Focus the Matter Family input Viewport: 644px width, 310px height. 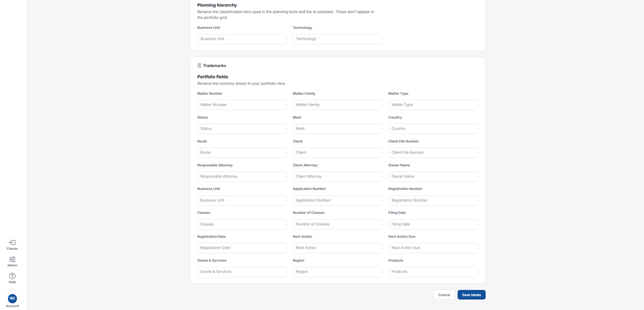tap(338, 105)
